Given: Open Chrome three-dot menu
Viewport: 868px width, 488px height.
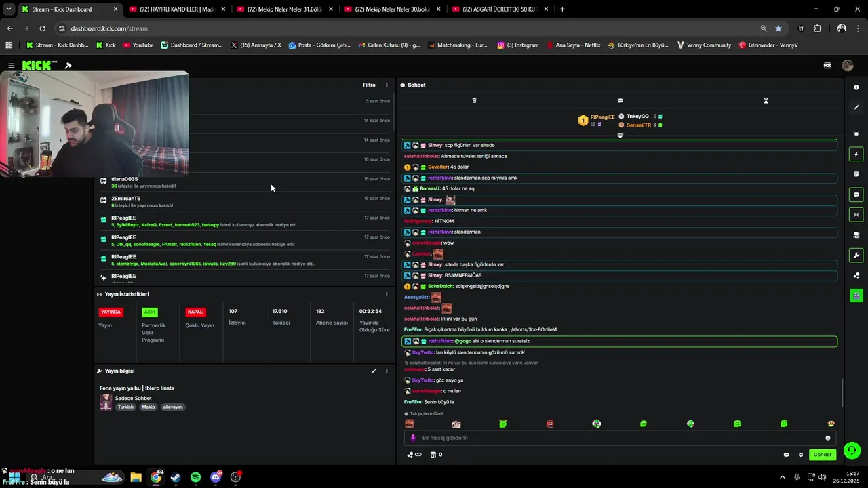Looking at the screenshot, I should pyautogui.click(x=859, y=28).
